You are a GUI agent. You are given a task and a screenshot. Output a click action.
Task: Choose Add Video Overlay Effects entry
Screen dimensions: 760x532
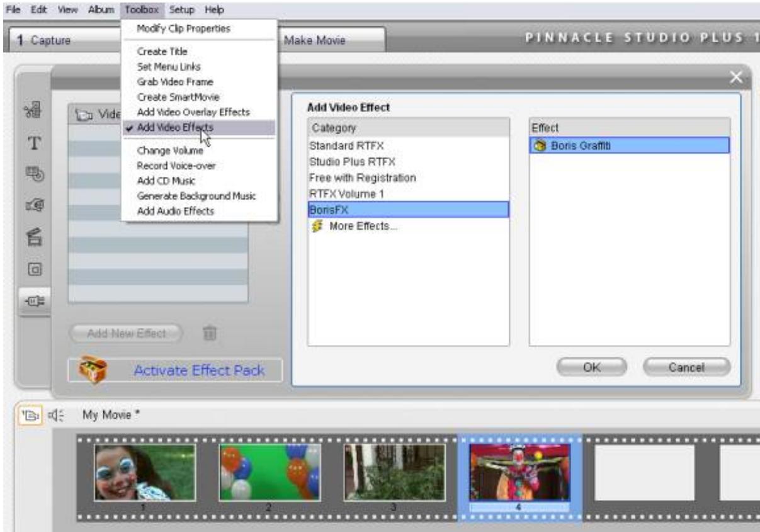pos(198,112)
